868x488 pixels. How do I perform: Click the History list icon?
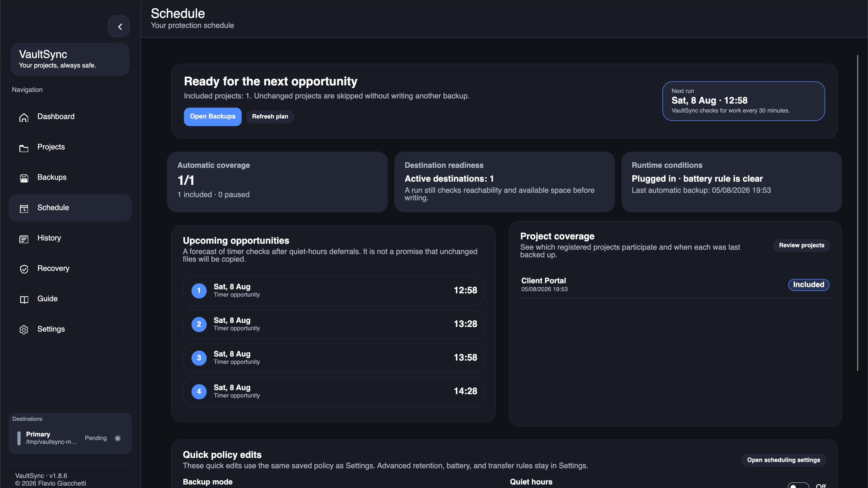(24, 239)
